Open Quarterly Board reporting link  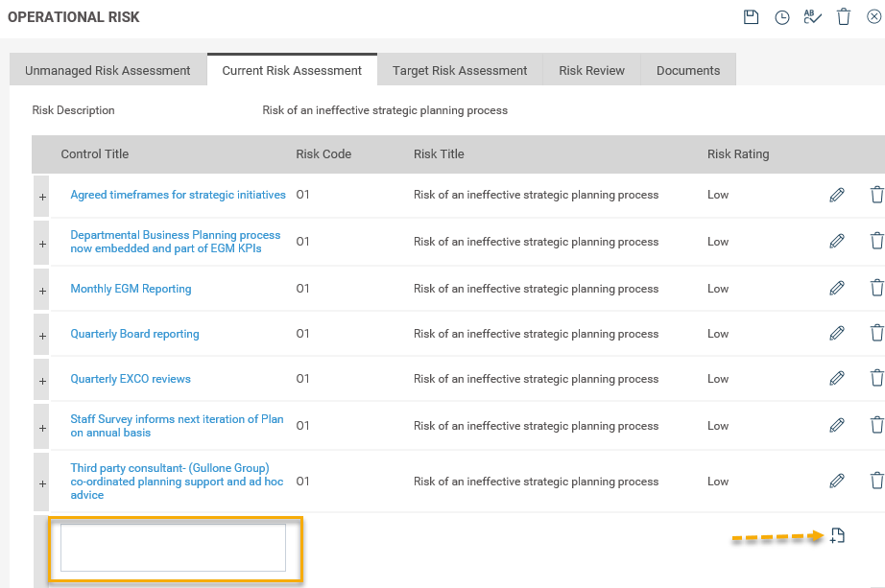tap(134, 334)
